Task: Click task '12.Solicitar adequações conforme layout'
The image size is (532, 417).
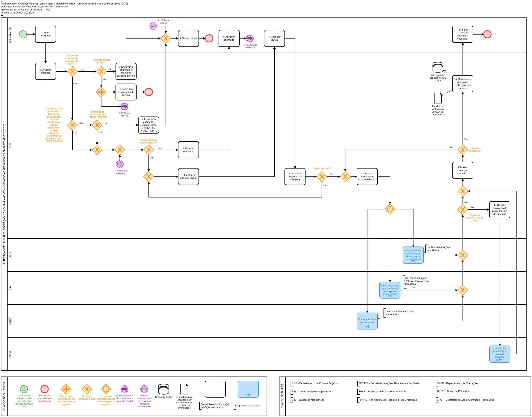Action: 367,177
